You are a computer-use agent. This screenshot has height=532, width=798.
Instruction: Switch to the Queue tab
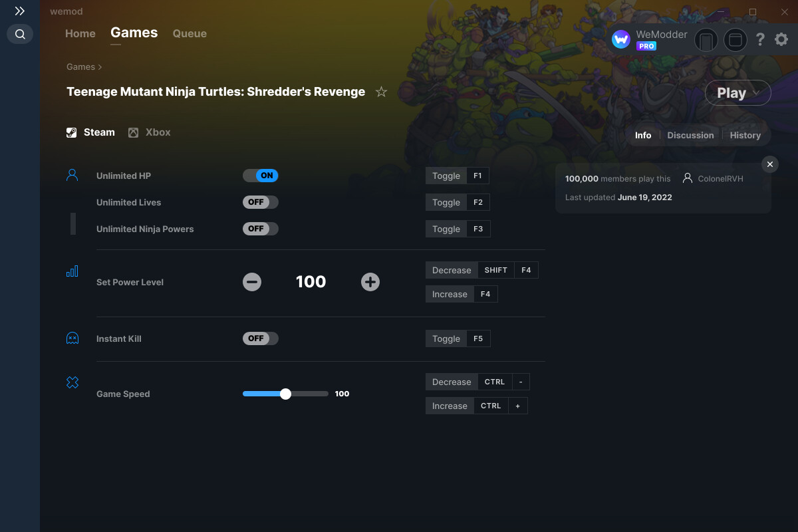(190, 33)
